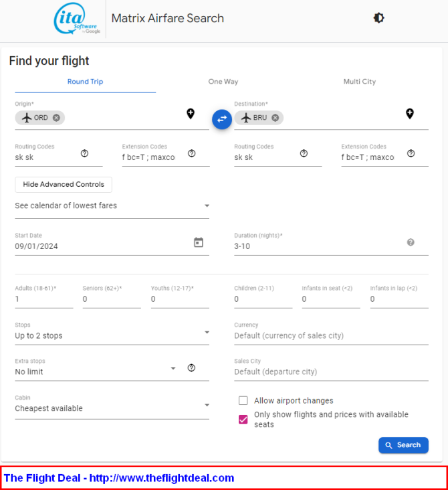Remove the ORD origin chip
This screenshot has height=490, width=448.
tap(56, 118)
